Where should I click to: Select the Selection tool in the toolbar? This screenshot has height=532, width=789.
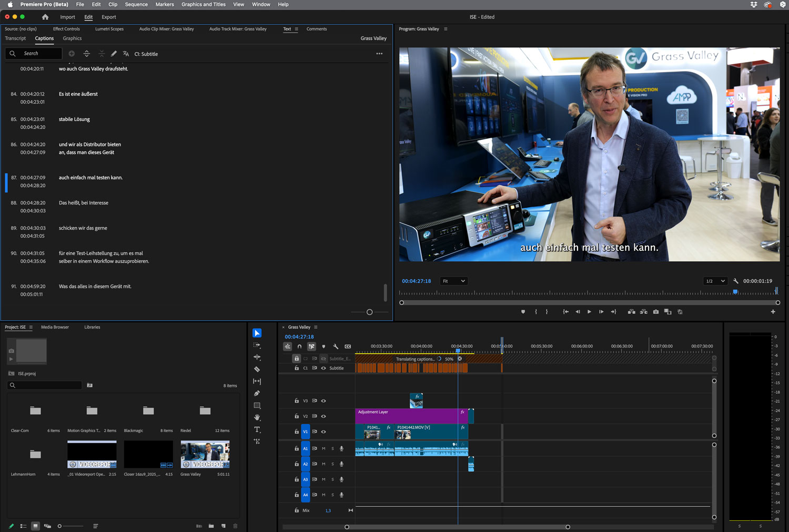[257, 333]
